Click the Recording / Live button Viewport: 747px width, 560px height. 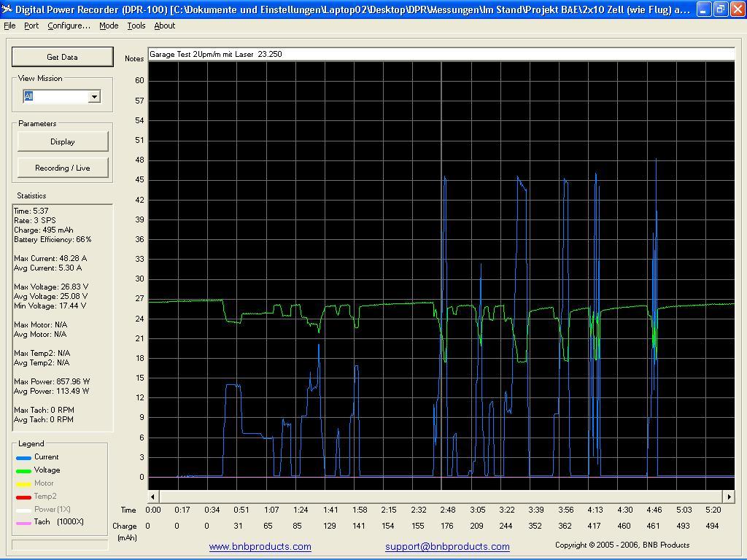[x=63, y=168]
